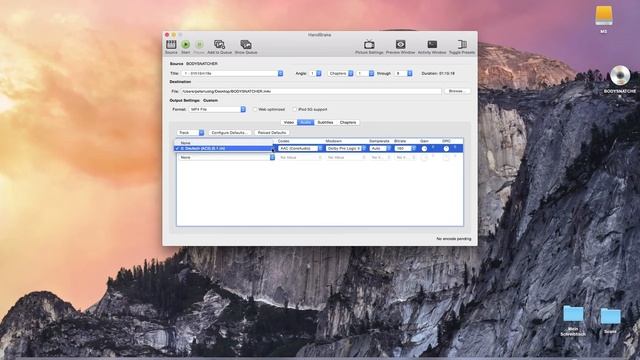Screen dimensions: 640x360
Task: Open the through end chapter dropdown
Action: 404,73
